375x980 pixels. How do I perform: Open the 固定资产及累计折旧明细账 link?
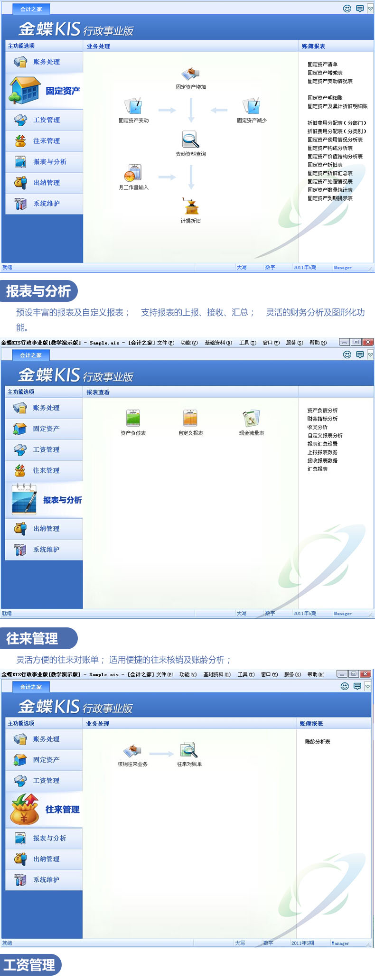337,106
